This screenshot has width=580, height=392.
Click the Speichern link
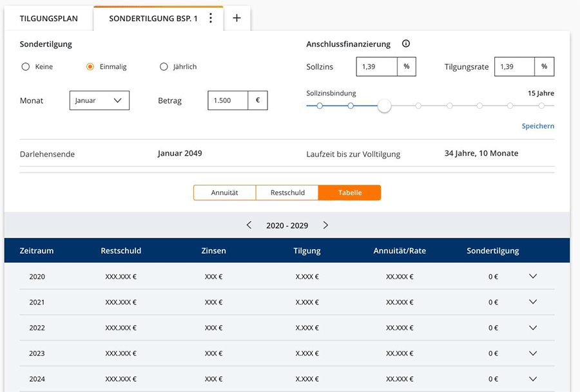tap(537, 126)
